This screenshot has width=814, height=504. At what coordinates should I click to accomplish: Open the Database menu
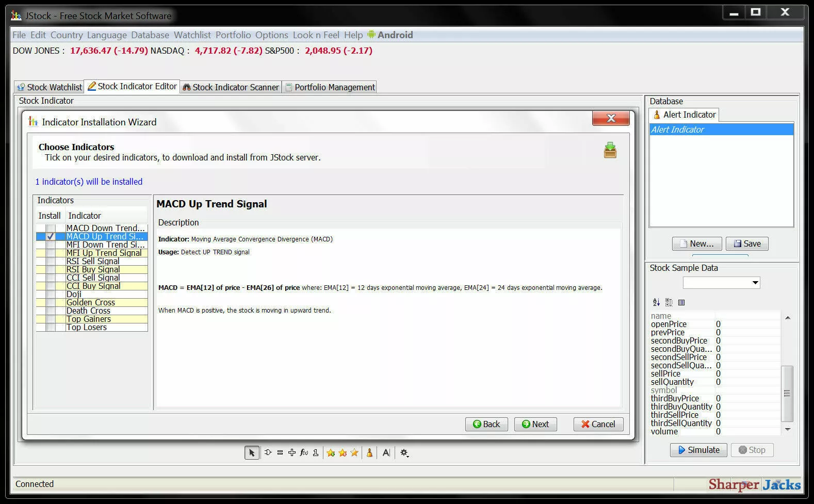[x=150, y=35]
